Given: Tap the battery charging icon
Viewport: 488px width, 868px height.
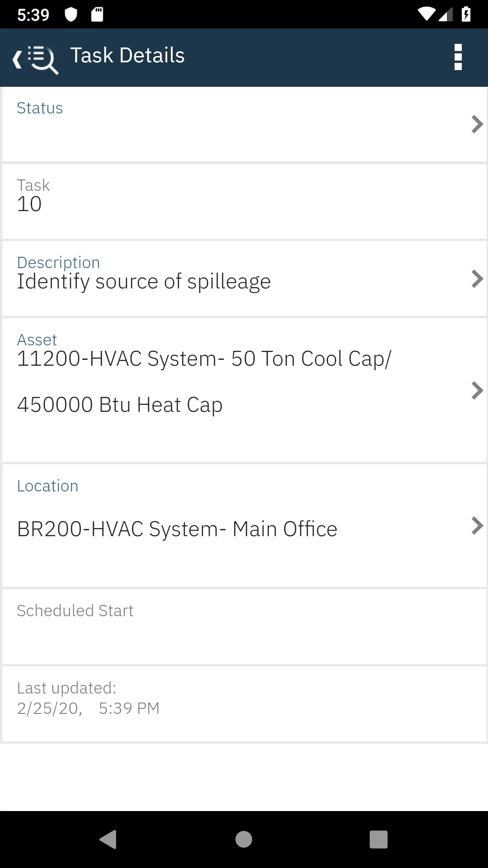Looking at the screenshot, I should pos(466,14).
